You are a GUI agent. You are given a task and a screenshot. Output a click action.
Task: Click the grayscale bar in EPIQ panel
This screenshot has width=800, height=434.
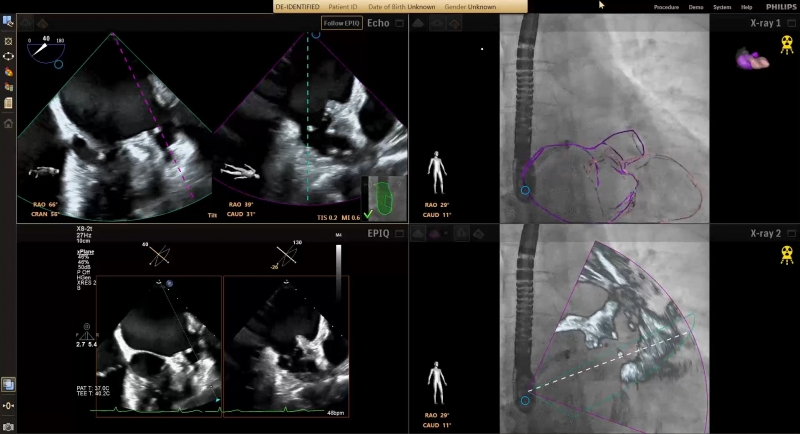(339, 273)
